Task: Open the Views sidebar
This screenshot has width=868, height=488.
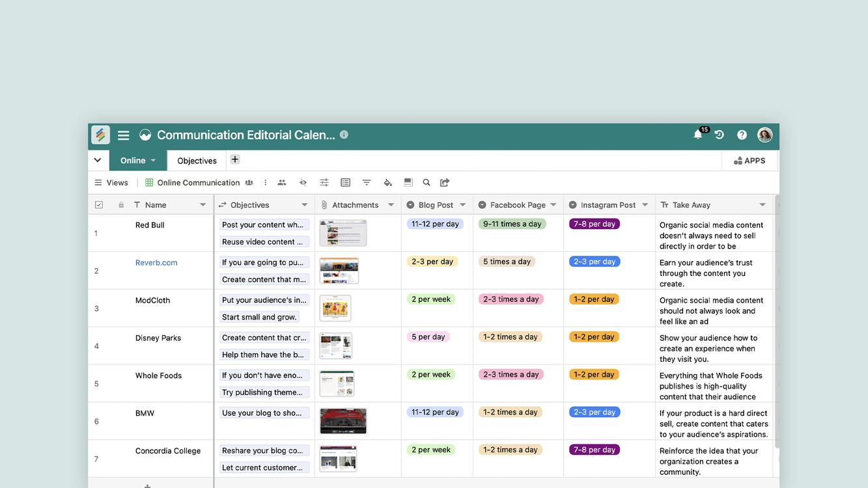Action: [x=111, y=183]
